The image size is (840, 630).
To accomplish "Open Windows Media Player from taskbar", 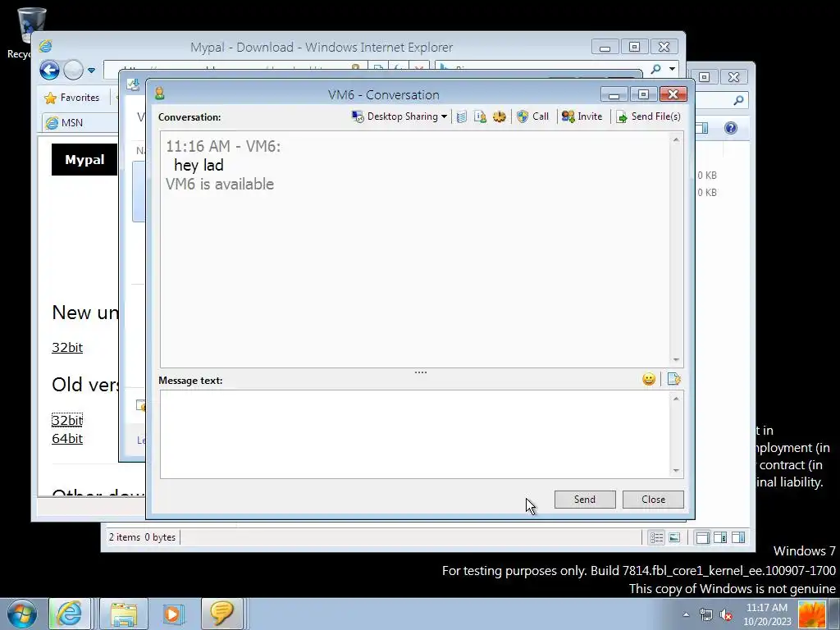I will [x=172, y=614].
